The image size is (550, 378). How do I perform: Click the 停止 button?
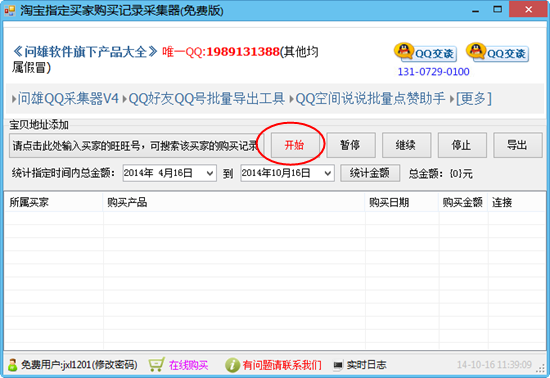(462, 145)
